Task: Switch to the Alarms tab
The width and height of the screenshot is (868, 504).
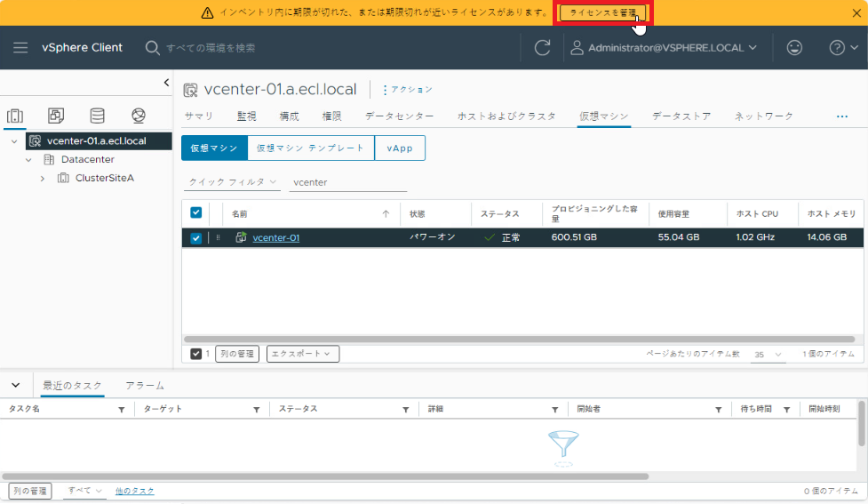Action: click(145, 386)
